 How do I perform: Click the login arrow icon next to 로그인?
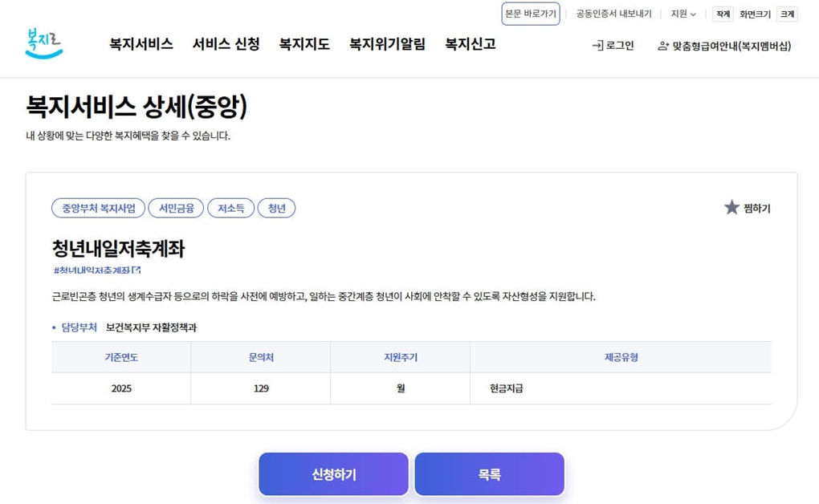coord(597,45)
